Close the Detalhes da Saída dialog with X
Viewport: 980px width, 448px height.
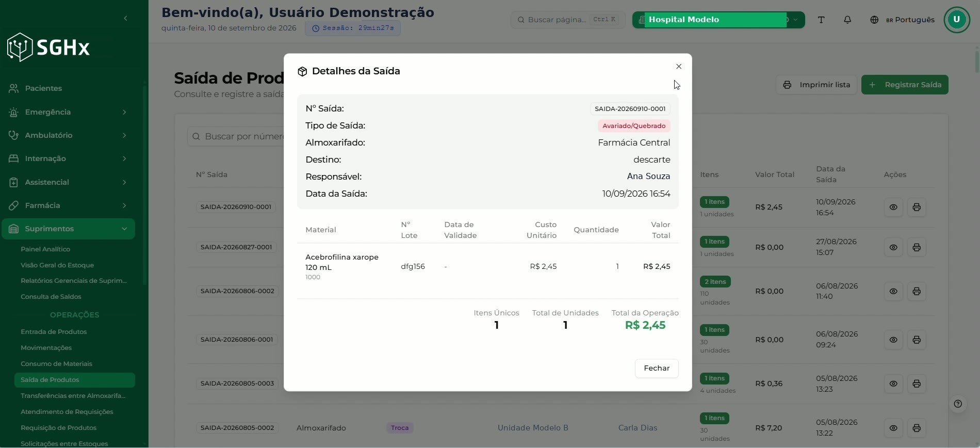679,67
